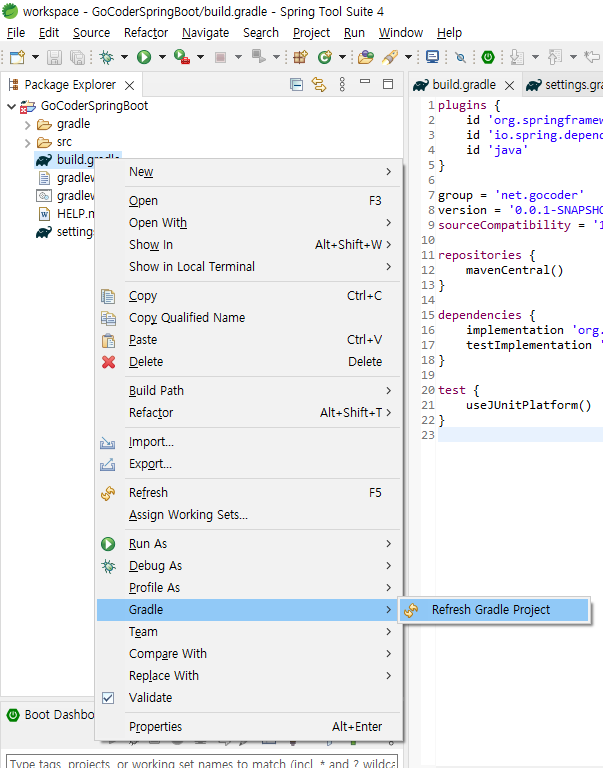Open the Navigate menu

coord(205,33)
